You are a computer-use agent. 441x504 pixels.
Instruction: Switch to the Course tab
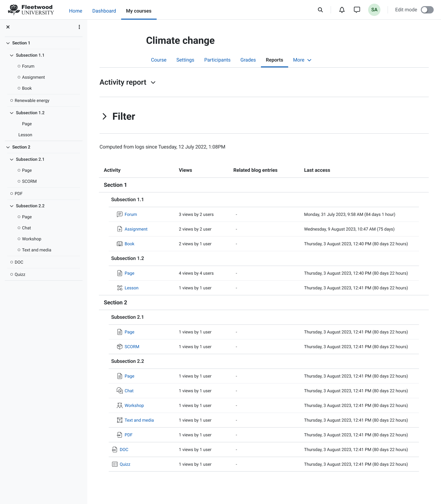tap(159, 60)
